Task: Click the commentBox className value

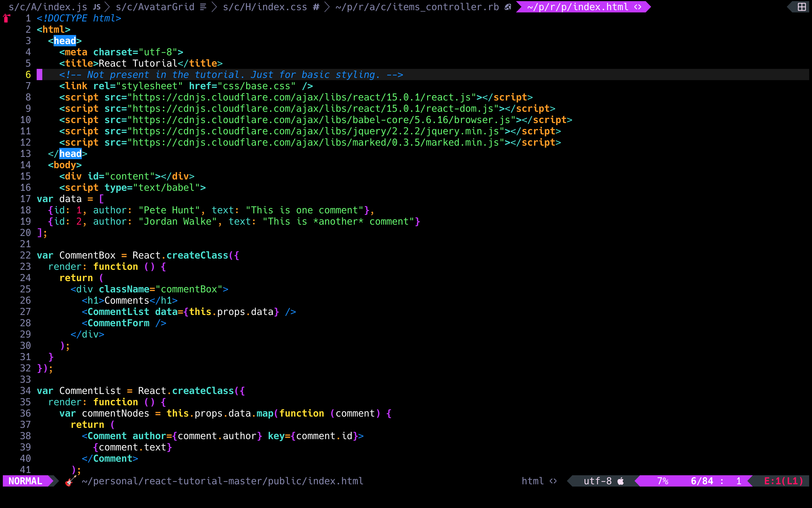Action: pos(189,289)
